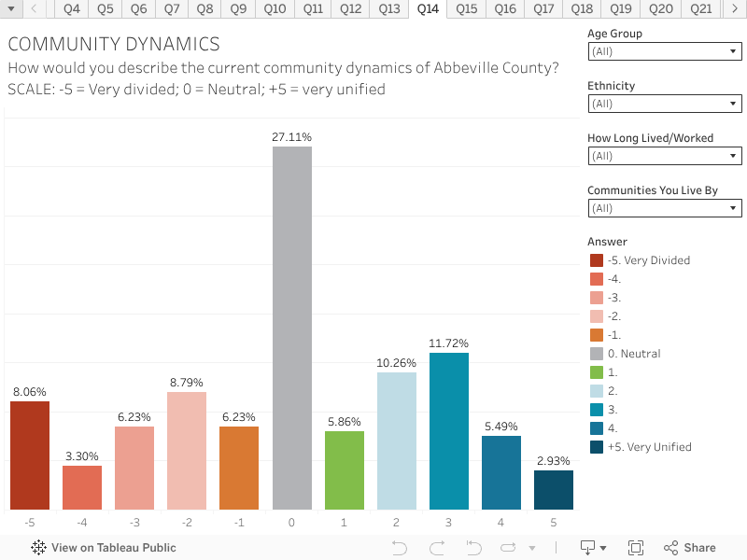
Task: Open the Age Group filter dropdown
Action: coord(665,52)
